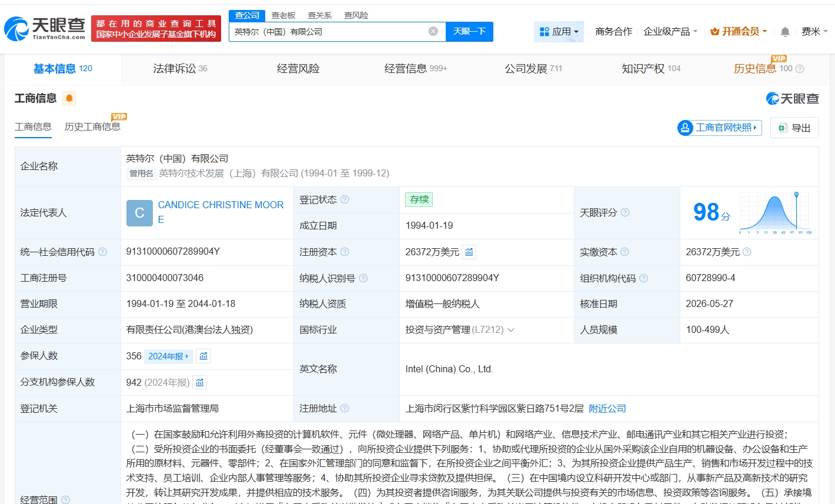
Task: Click the 核准日期 value 2026-05-27
Action: click(x=709, y=304)
